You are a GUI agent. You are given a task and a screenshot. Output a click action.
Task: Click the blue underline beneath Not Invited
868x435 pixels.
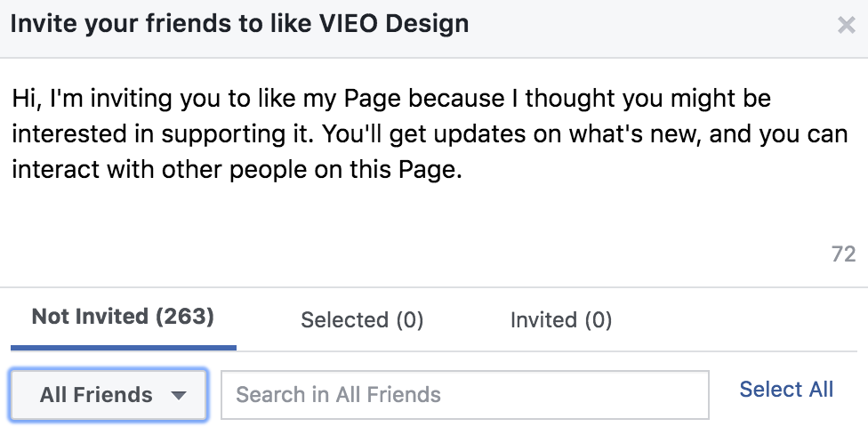coord(124,348)
